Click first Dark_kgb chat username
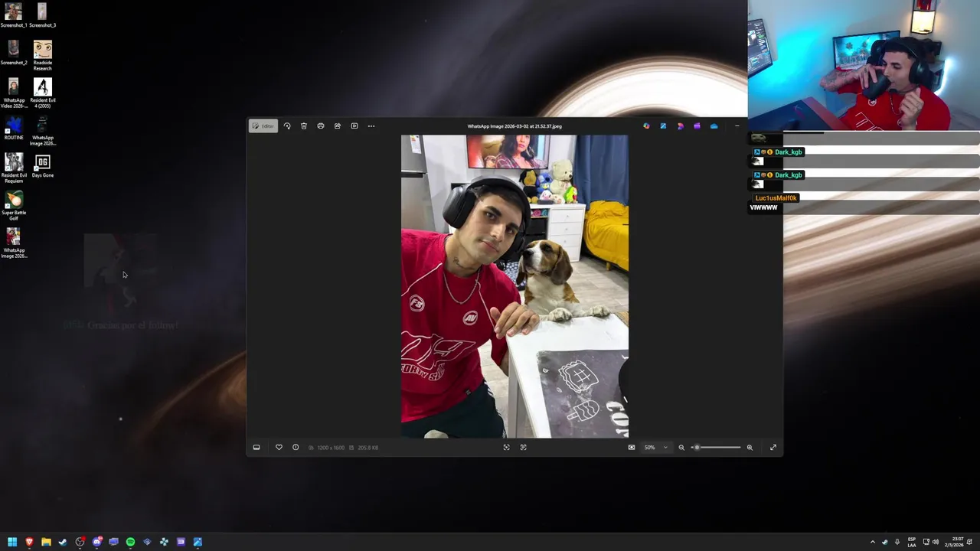The image size is (980, 551). point(788,152)
